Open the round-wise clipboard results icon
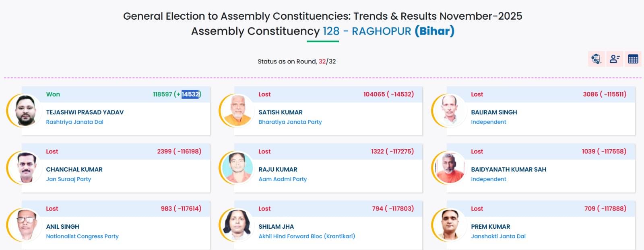Image resolution: width=644 pixels, height=250 pixels. [596, 59]
